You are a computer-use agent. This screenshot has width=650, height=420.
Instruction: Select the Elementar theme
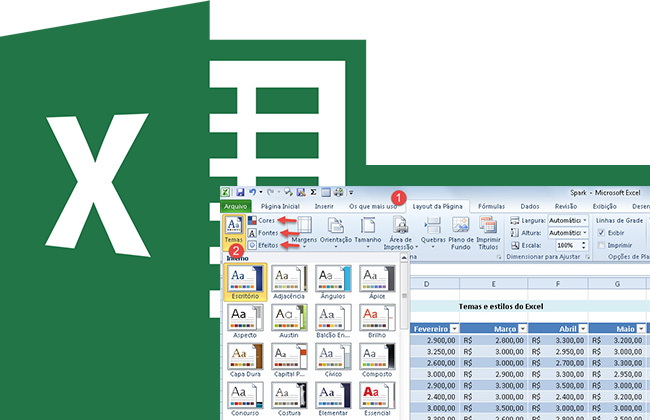333,399
